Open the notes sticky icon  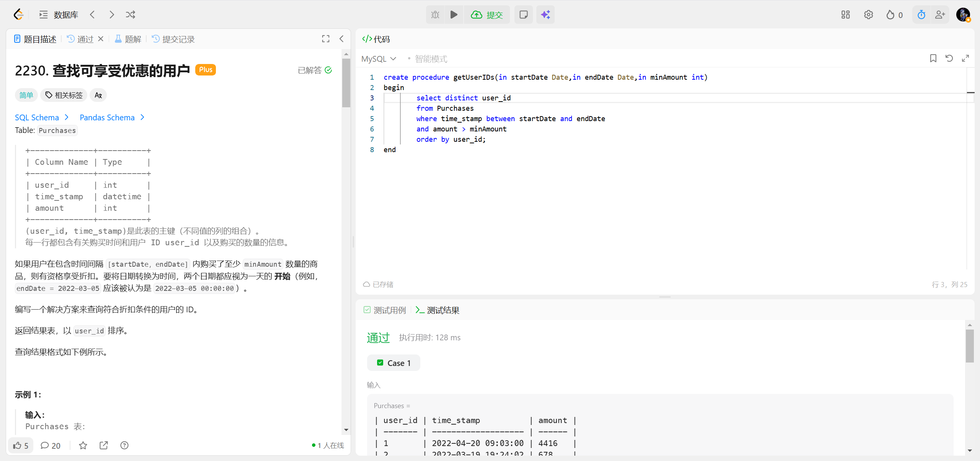click(523, 15)
